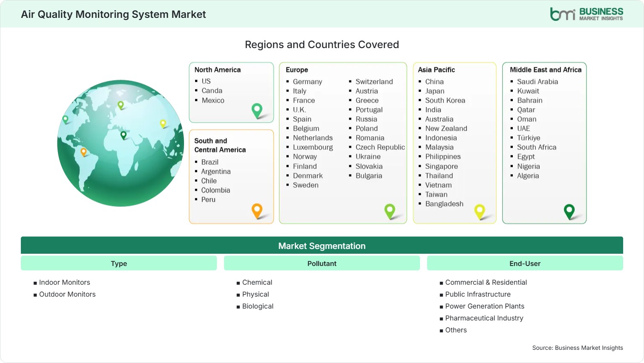Click Netherlands in the Europe list
This screenshot has width=644, height=363.
click(x=313, y=138)
